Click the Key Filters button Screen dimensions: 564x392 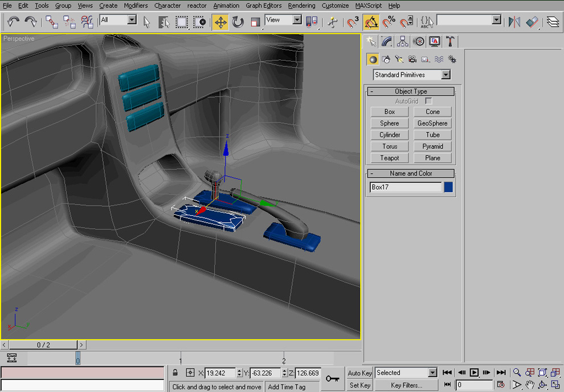(x=406, y=385)
